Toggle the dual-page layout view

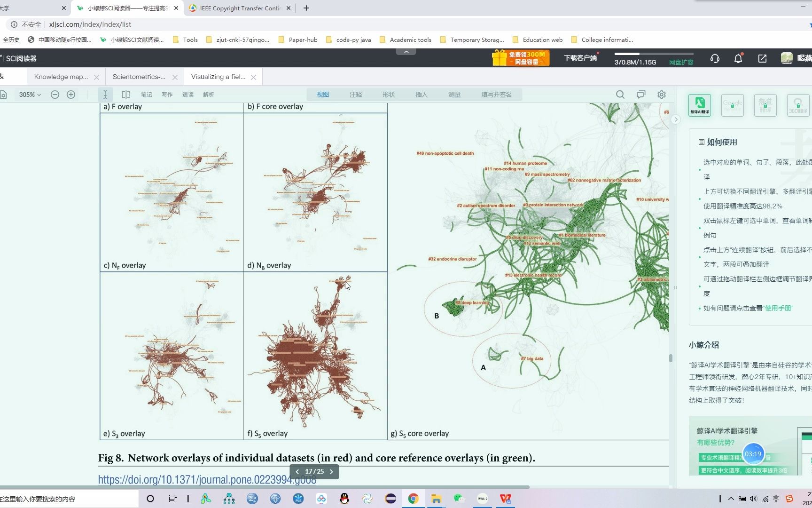(x=126, y=95)
